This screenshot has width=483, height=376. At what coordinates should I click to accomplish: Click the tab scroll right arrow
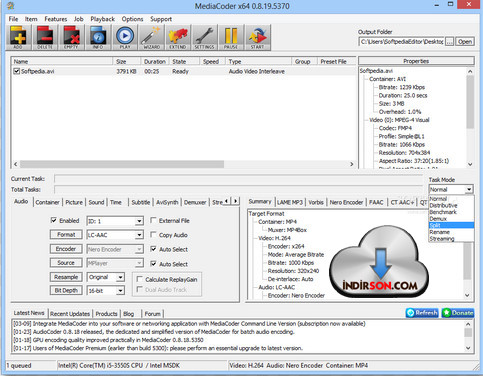(235, 201)
